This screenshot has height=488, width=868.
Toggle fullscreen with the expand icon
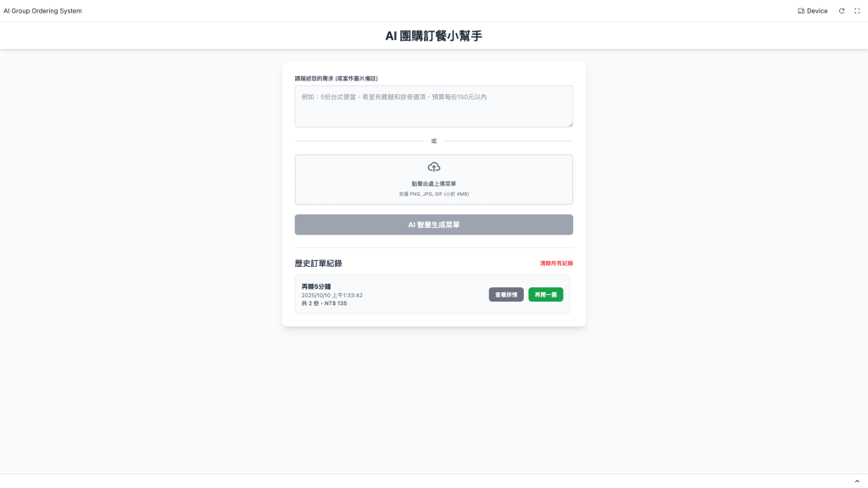pos(857,11)
